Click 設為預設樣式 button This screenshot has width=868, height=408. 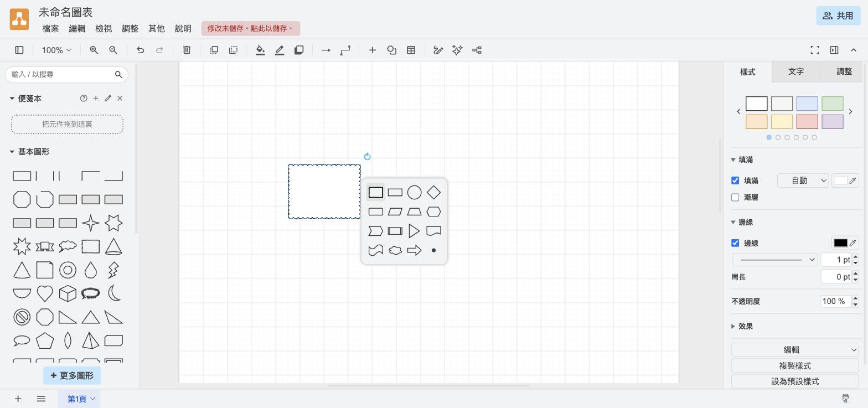(795, 381)
